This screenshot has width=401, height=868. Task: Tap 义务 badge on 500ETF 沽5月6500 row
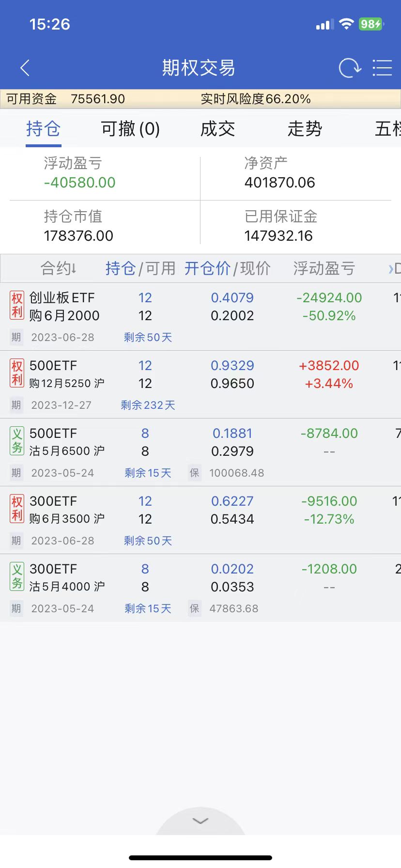17,441
